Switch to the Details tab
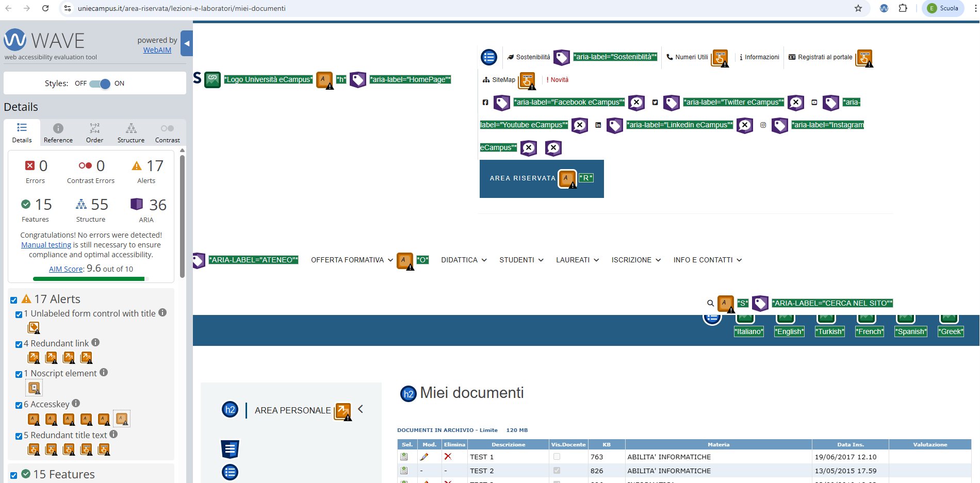Viewport: 980px width, 483px height. (x=22, y=132)
